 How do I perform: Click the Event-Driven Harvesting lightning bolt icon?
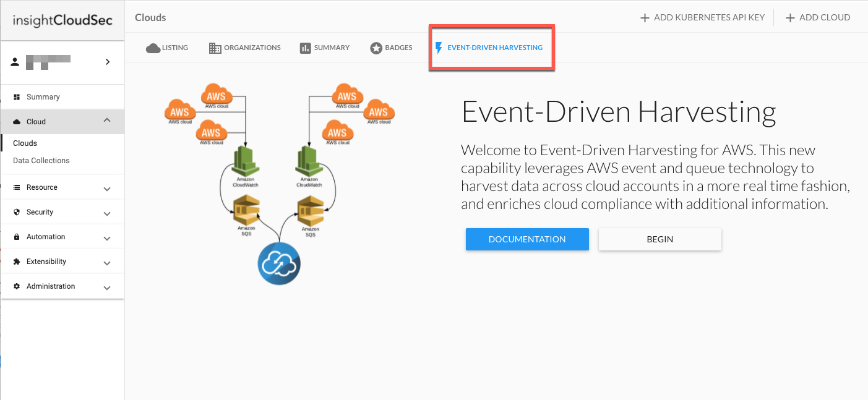(439, 48)
